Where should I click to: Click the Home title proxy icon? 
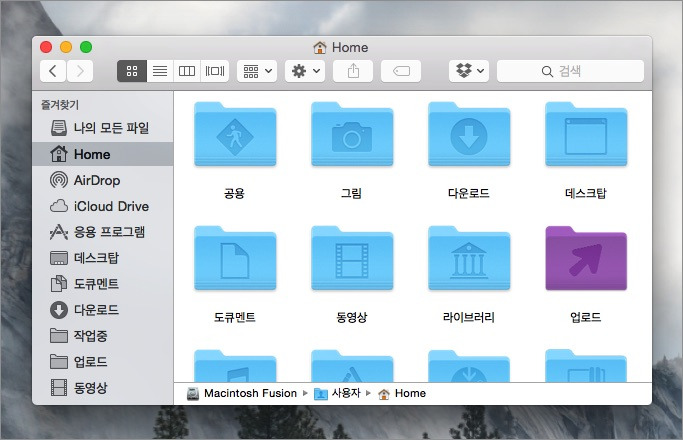tap(320, 47)
